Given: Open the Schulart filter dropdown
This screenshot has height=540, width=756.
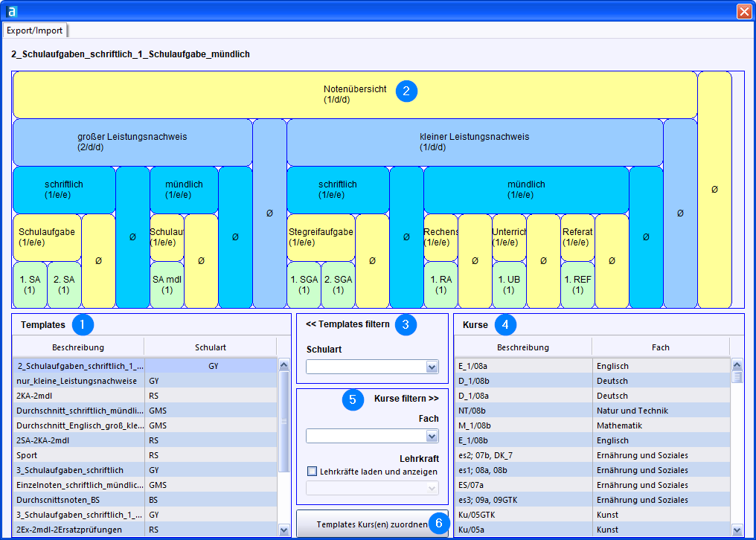Looking at the screenshot, I should click(x=432, y=367).
